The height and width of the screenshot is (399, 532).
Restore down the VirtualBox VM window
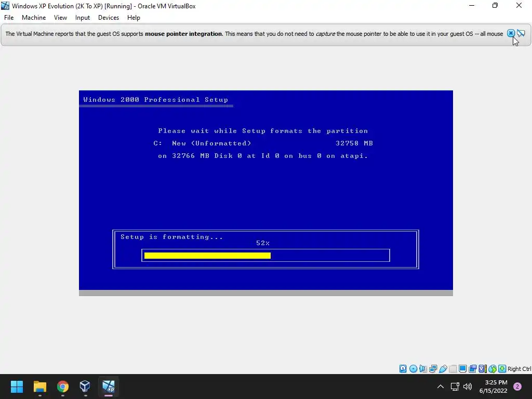495,5
